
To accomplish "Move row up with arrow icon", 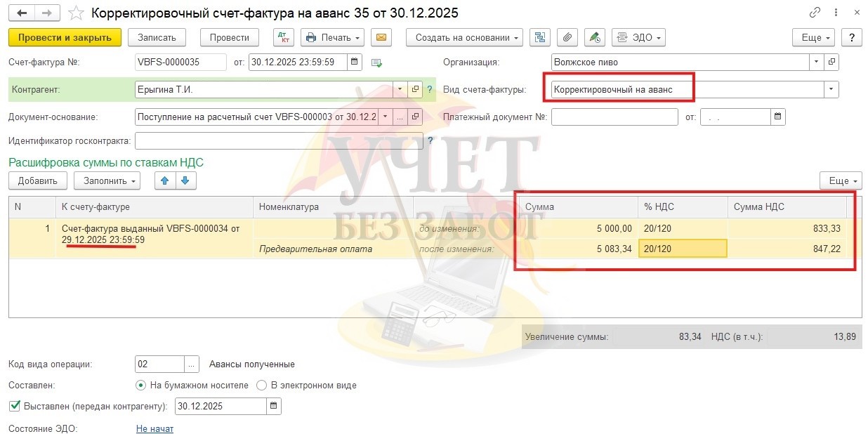I will tap(165, 180).
